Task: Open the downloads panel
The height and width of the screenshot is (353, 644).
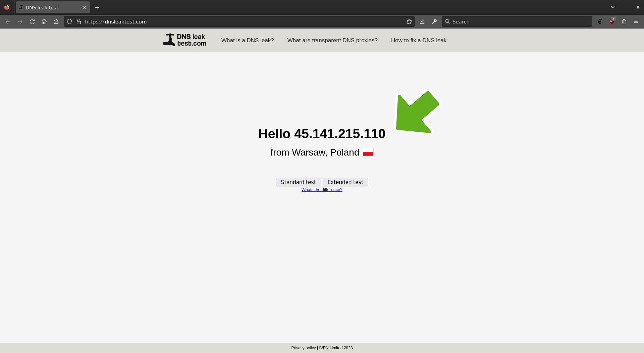Action: tap(422, 21)
